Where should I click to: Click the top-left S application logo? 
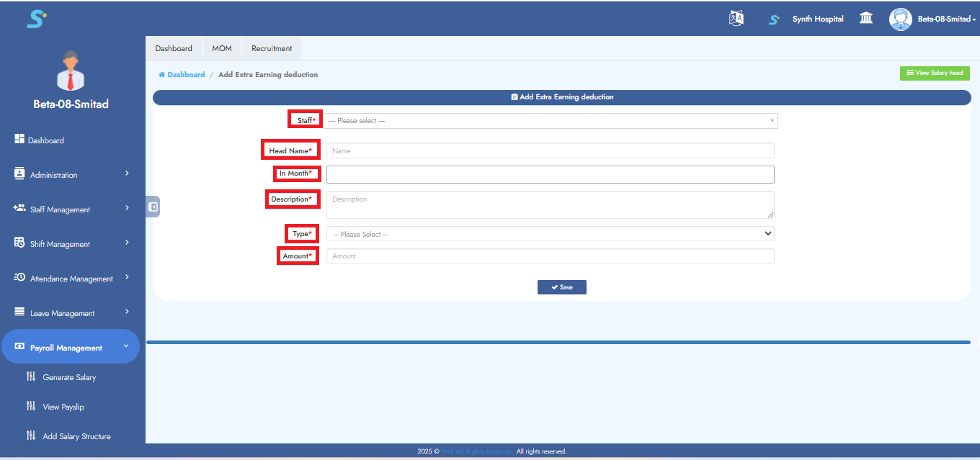coord(36,19)
